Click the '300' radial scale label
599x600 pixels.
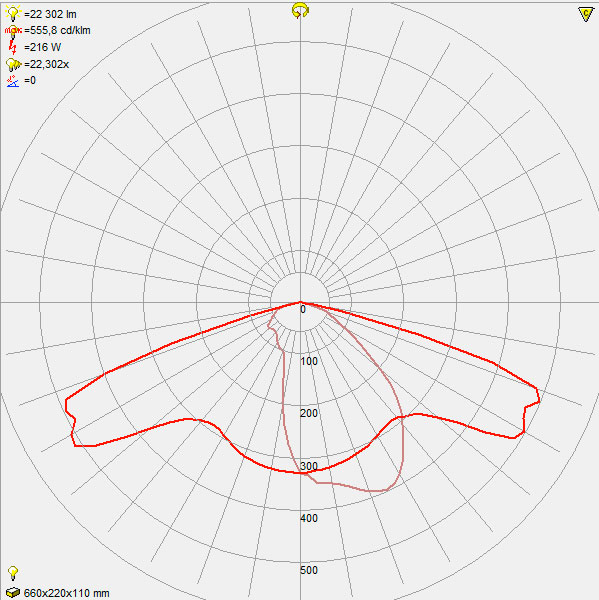(309, 466)
